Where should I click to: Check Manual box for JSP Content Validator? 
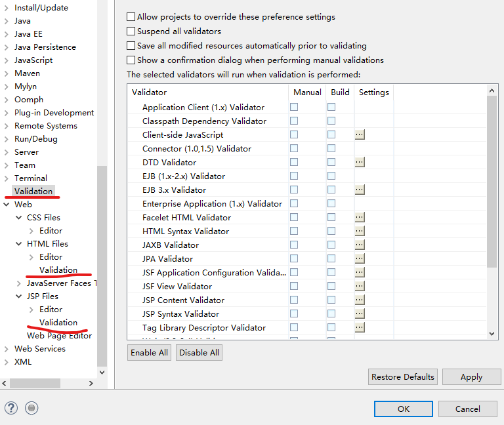[x=294, y=300]
